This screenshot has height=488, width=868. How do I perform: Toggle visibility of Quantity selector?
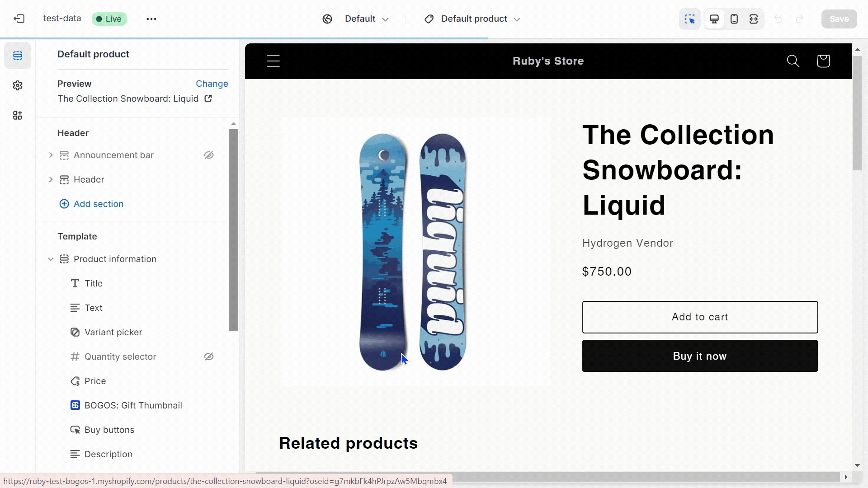point(209,357)
